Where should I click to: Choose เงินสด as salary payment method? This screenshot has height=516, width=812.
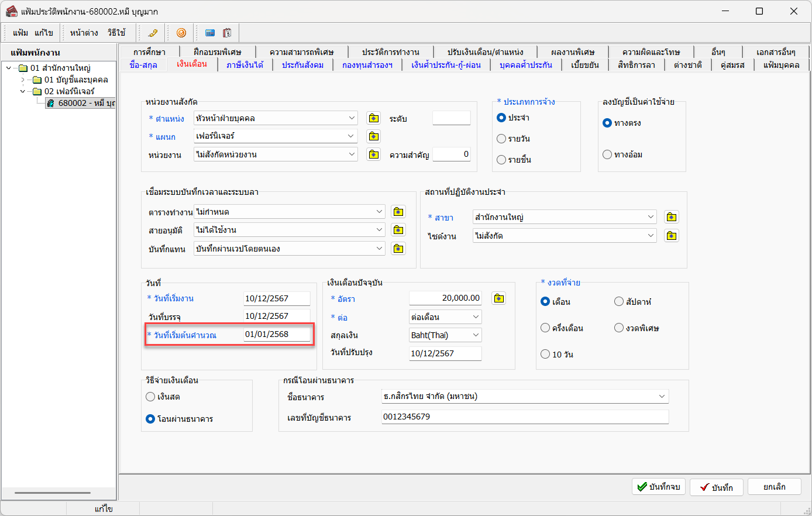[150, 397]
